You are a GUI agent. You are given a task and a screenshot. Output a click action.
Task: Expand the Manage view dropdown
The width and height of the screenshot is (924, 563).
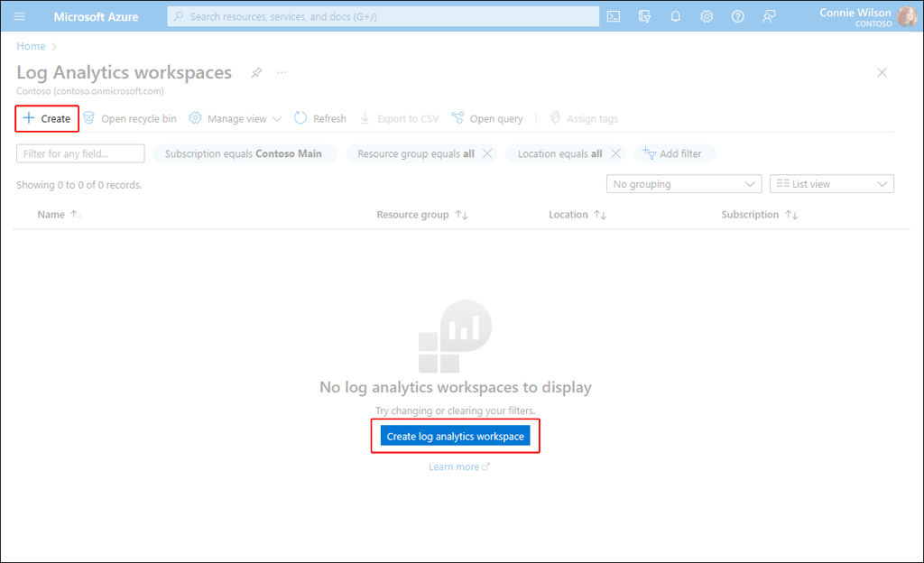[x=236, y=118]
